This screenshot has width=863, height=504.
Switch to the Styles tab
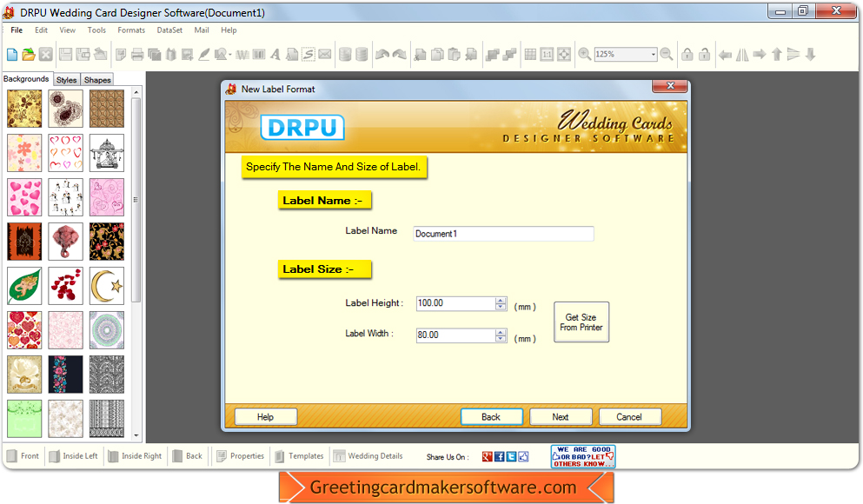(67, 80)
